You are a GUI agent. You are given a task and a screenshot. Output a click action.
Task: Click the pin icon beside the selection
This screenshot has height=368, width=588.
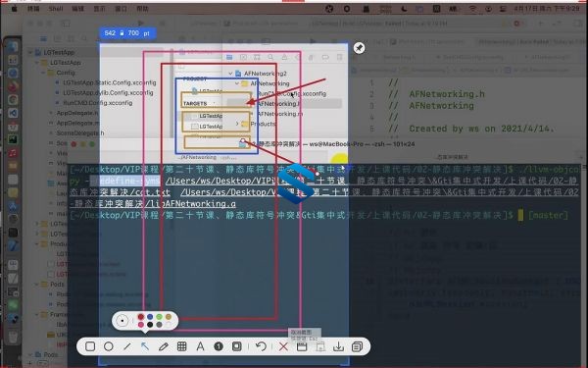click(x=359, y=48)
